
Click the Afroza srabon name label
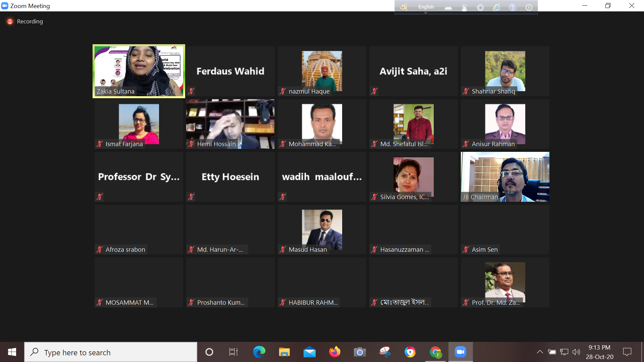coord(125,249)
